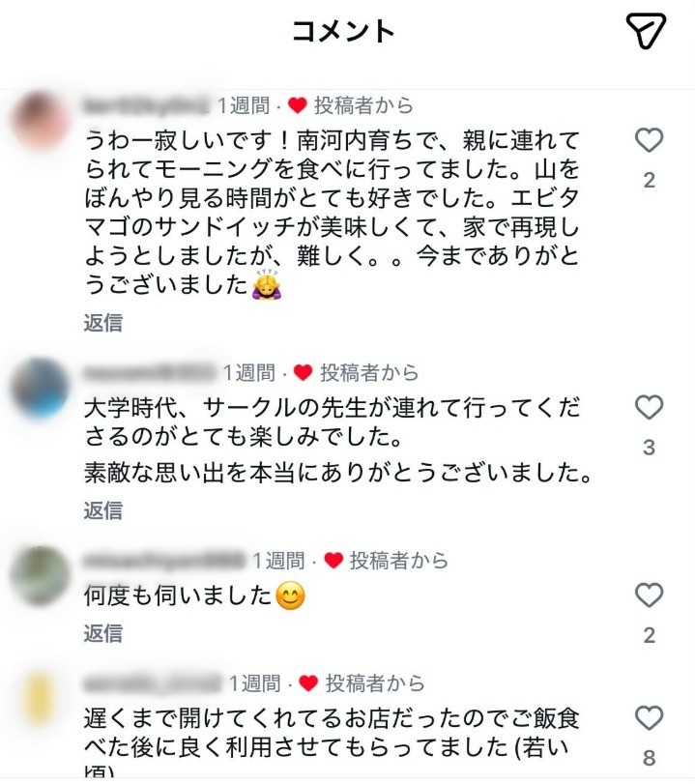Screen dimensions: 695x784
Task: Open third commenter's green profile avatar
Action: coord(41,576)
